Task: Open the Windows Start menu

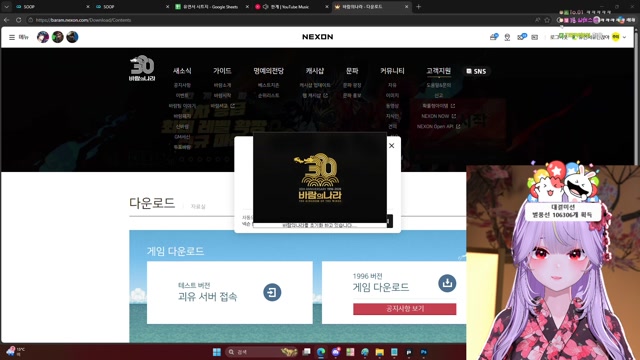Action: coord(217,352)
